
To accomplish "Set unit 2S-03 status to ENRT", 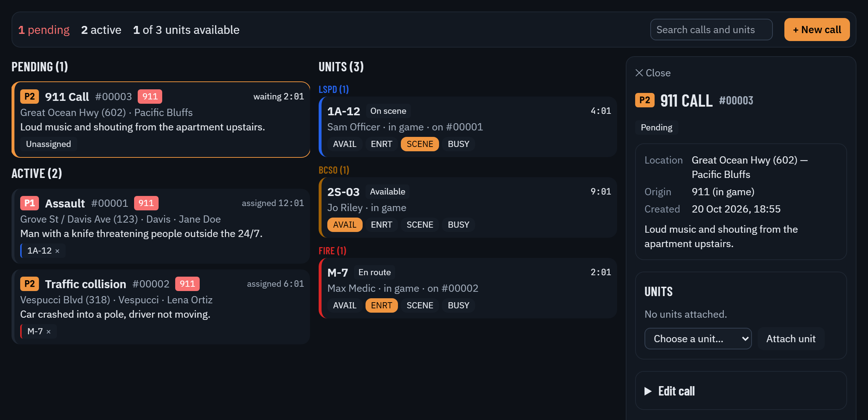I will [x=381, y=225].
